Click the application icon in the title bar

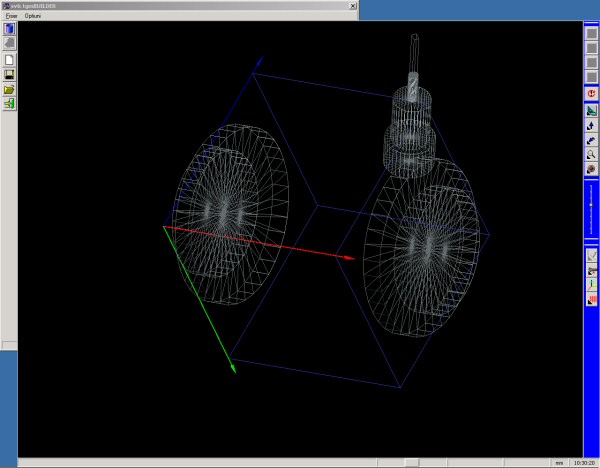click(6, 6)
